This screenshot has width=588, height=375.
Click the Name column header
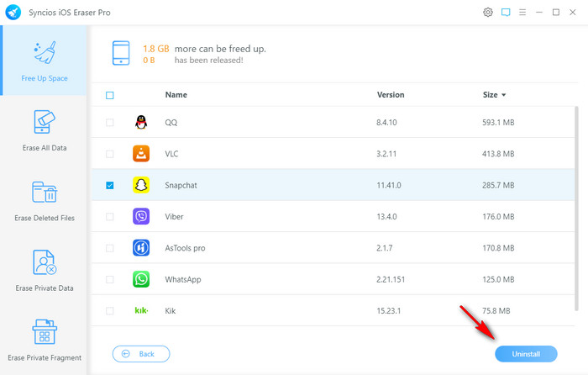176,95
